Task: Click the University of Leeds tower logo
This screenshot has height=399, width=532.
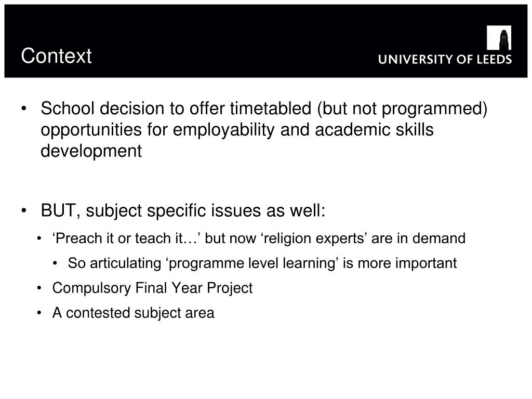Action: (x=499, y=37)
